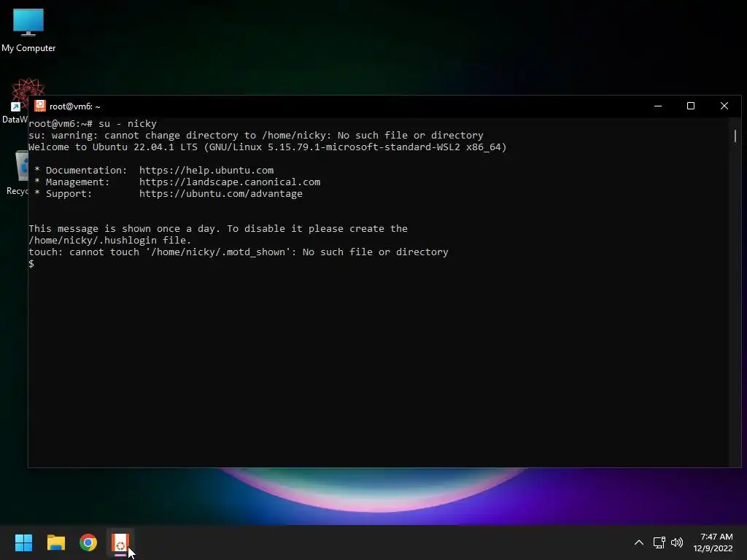Click the $ shell prompt line
The width and height of the screenshot is (747, 560).
coord(31,263)
